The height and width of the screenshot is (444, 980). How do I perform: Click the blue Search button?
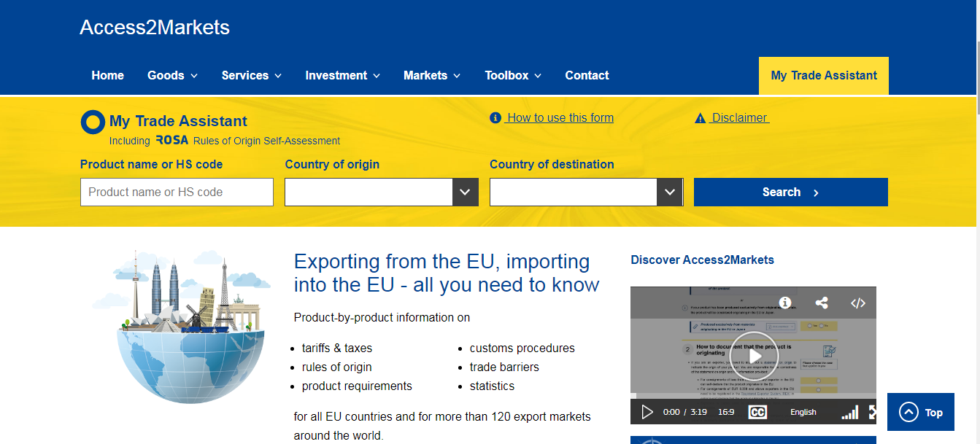coord(791,192)
